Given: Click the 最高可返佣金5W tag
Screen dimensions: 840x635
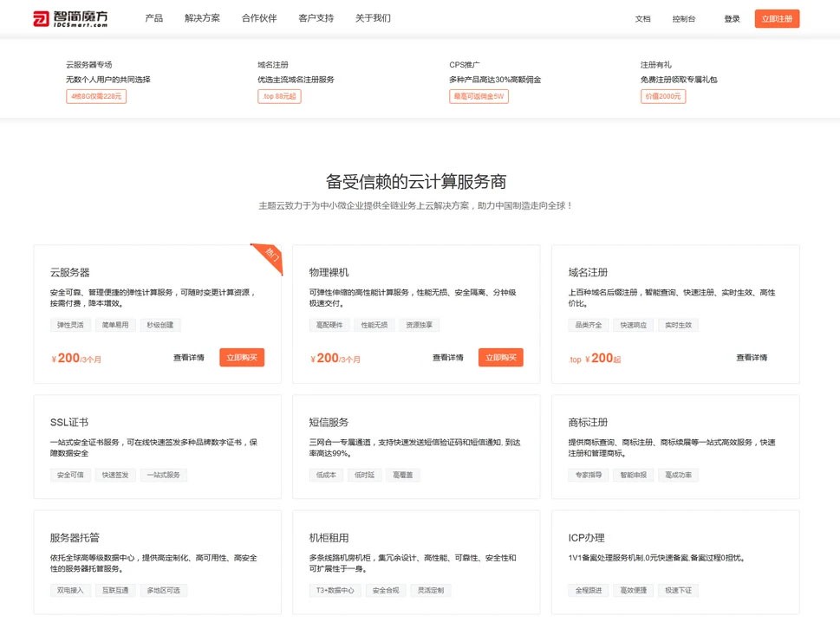Looking at the screenshot, I should click(479, 96).
